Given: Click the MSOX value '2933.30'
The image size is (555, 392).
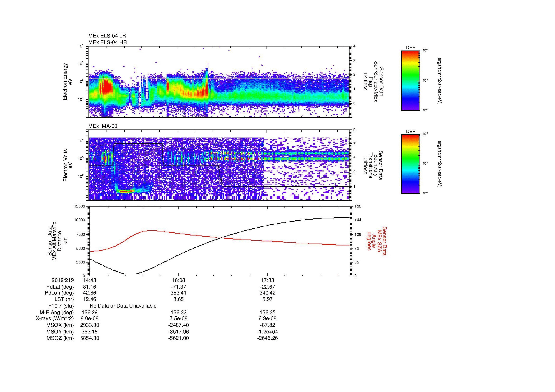Looking at the screenshot, I should [90, 325].
